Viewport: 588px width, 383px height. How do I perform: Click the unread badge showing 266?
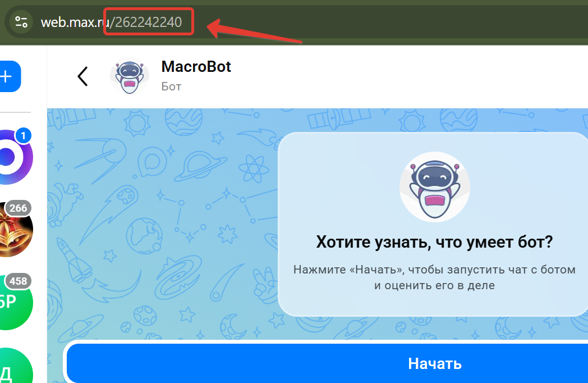tap(18, 208)
